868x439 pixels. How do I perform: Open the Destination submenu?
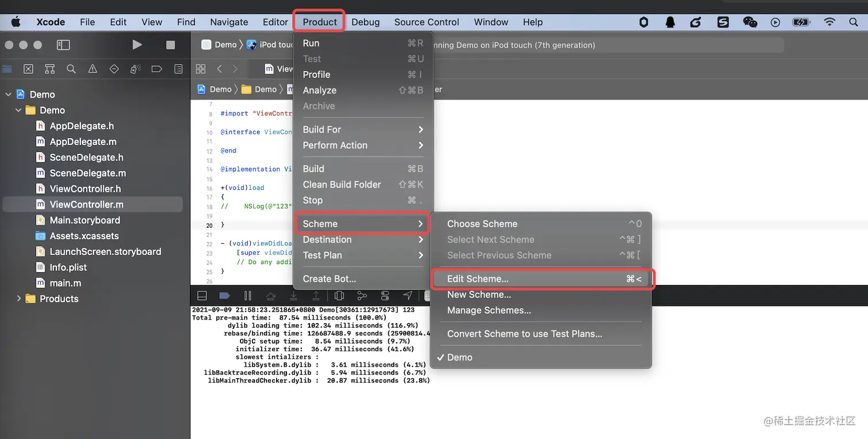tap(363, 239)
